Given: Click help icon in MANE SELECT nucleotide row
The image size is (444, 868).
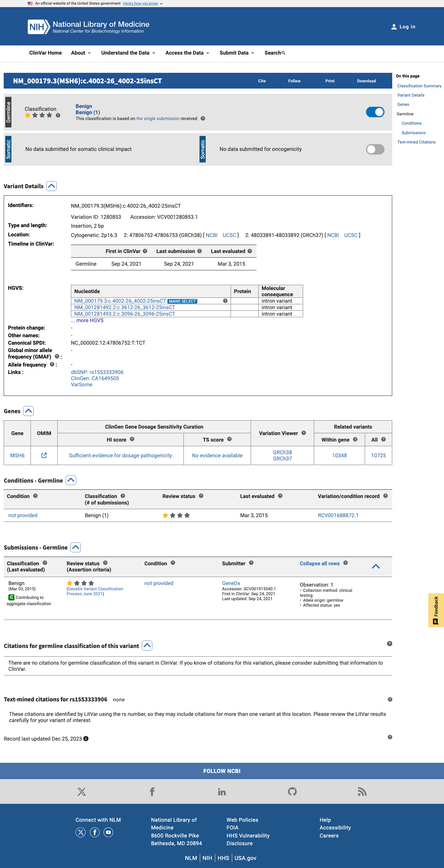Looking at the screenshot, I should (x=225, y=301).
